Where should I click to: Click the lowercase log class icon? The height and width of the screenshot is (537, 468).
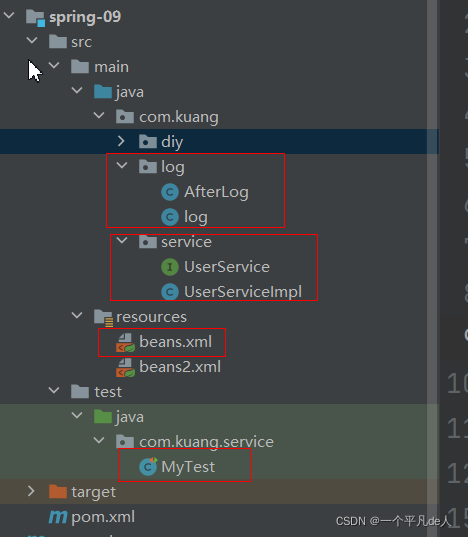click(x=170, y=217)
